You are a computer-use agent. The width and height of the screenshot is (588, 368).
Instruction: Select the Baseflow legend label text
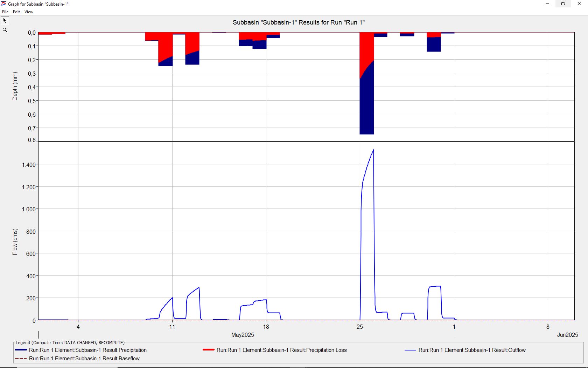(x=84, y=359)
